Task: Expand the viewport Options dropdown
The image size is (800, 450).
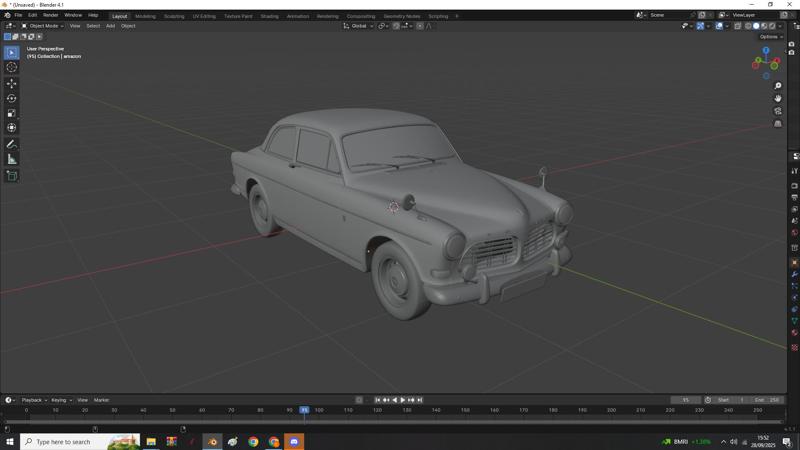Action: [x=771, y=37]
